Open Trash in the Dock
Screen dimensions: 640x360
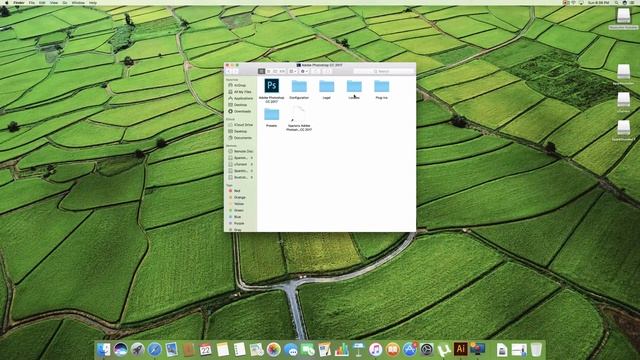[536, 349]
